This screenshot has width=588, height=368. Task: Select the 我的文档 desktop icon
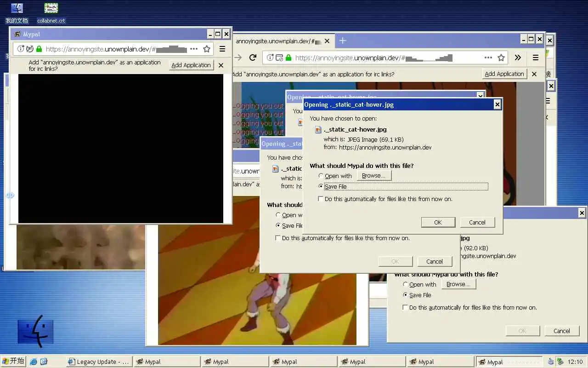(17, 13)
